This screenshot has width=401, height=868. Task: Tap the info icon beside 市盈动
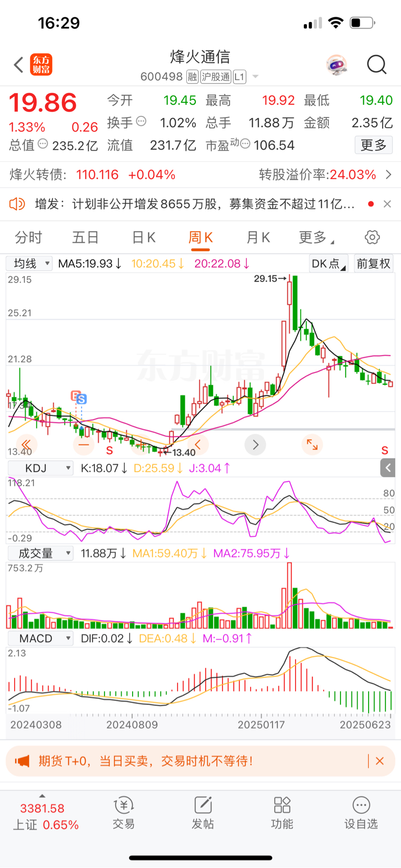point(245,144)
